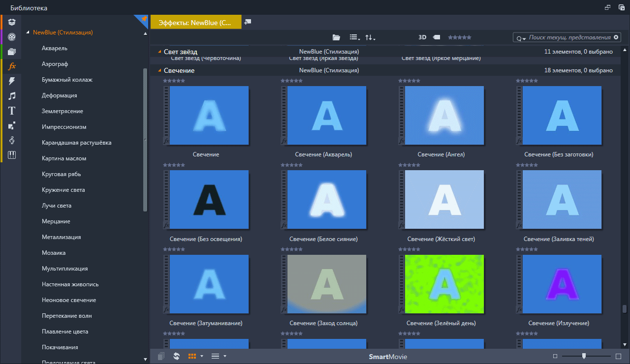
Task: Open the project bins sidebar icon
Action: [x=12, y=22]
